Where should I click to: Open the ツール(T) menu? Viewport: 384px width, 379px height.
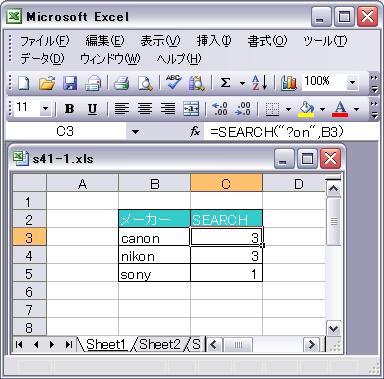pos(325,41)
